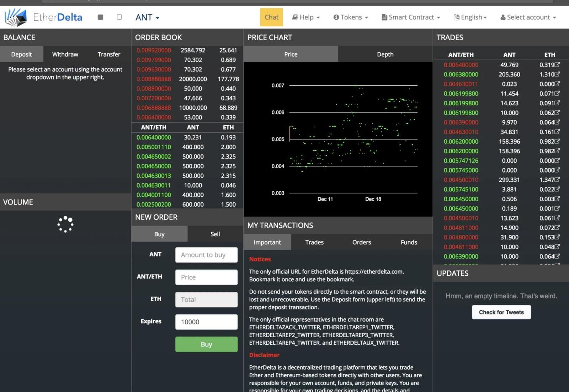Click trade price 0.005747126
This screenshot has height=392, width=569.
point(461,161)
